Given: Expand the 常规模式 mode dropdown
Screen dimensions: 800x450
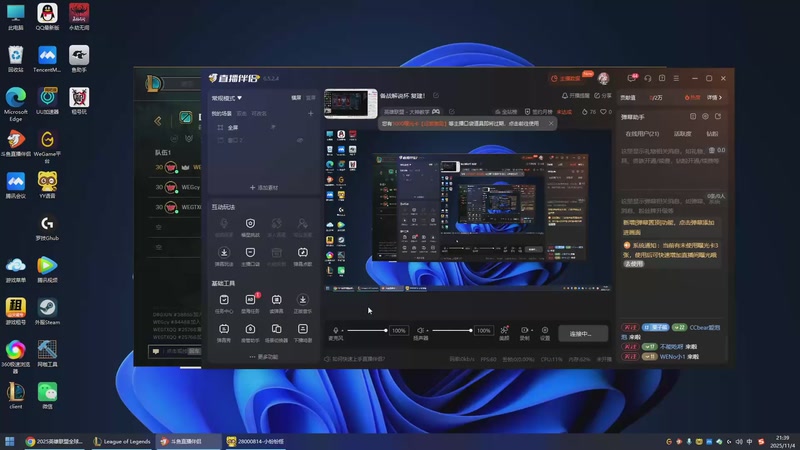Looking at the screenshot, I should [x=227, y=98].
